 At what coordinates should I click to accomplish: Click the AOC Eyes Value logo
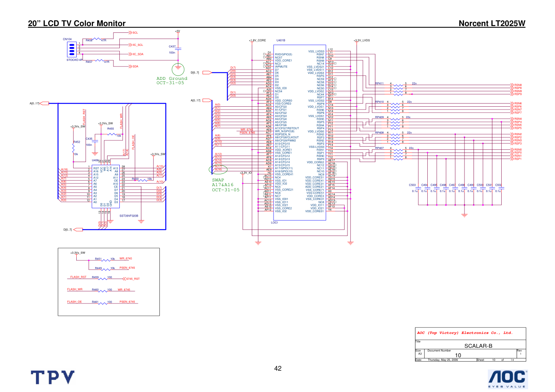(x=507, y=379)
